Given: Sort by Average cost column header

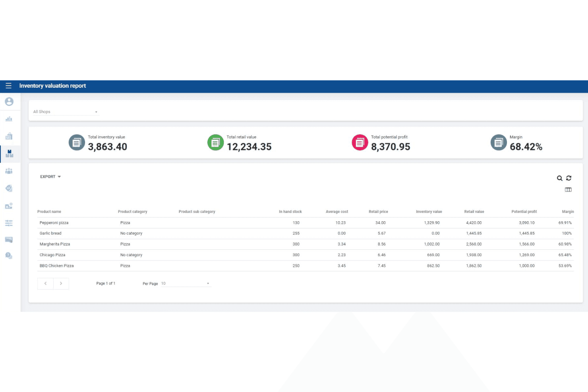Looking at the screenshot, I should pyautogui.click(x=337, y=212).
